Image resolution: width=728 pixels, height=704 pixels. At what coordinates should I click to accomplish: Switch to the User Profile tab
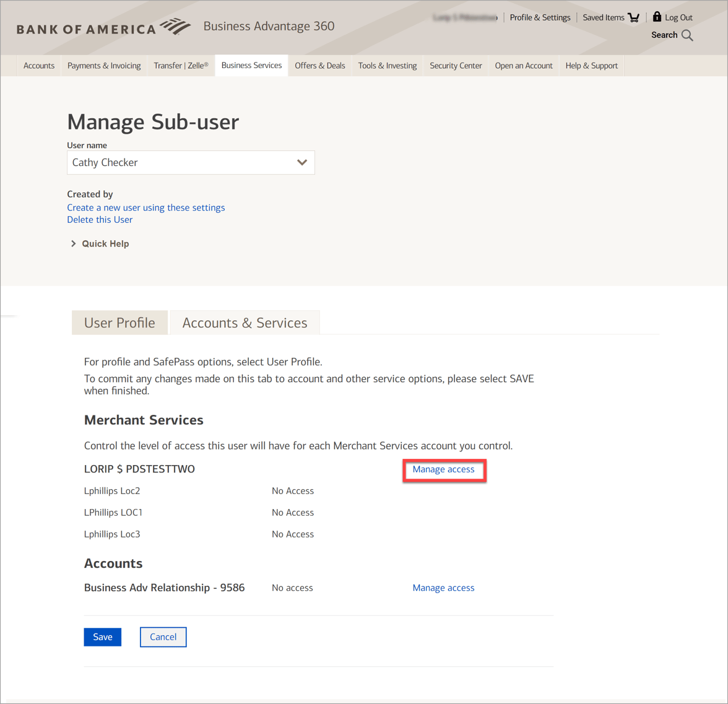119,322
